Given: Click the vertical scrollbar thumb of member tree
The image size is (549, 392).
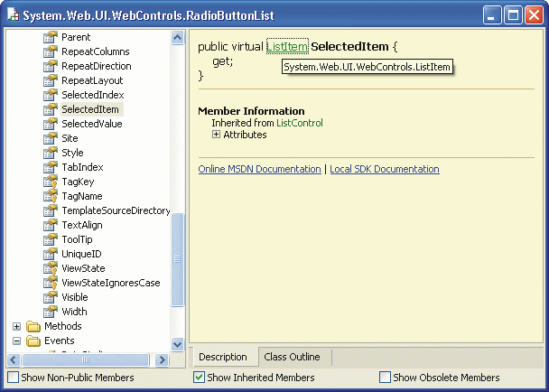Looking at the screenshot, I should (x=178, y=259).
